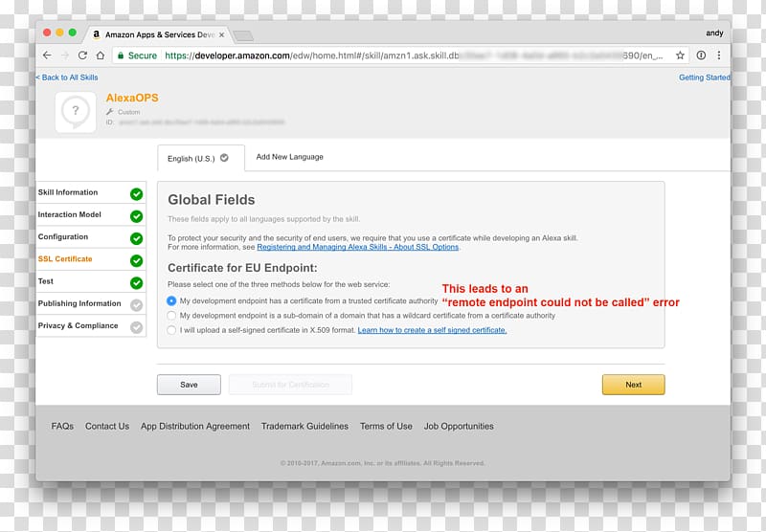The height and width of the screenshot is (532, 766).
Task: Open Contact Us footer link
Action: (107, 426)
